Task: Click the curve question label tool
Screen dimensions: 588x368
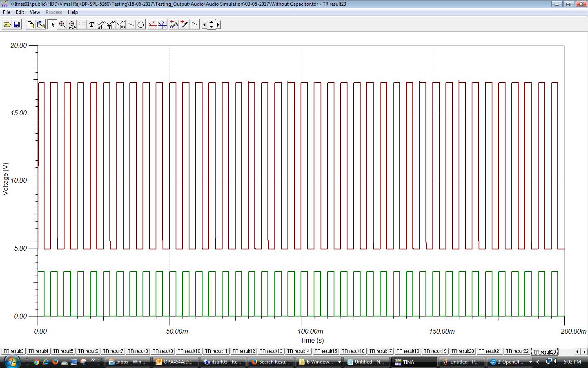Action: [x=111, y=25]
